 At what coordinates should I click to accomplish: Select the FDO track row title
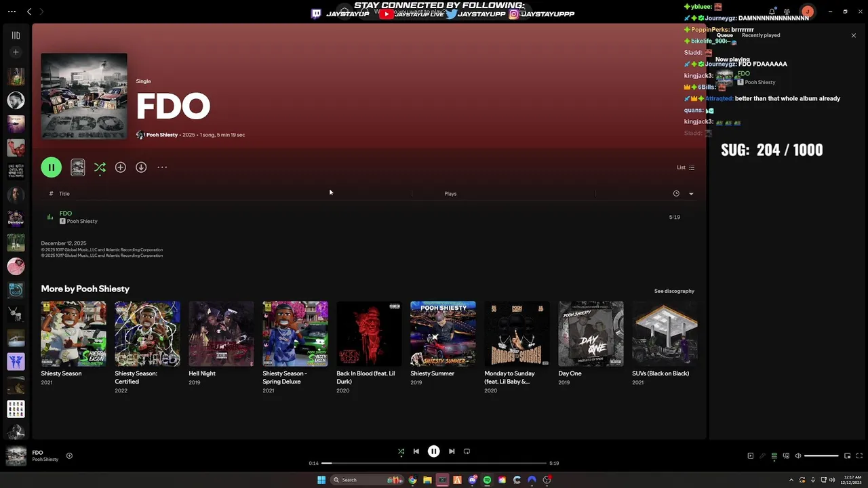tap(66, 213)
